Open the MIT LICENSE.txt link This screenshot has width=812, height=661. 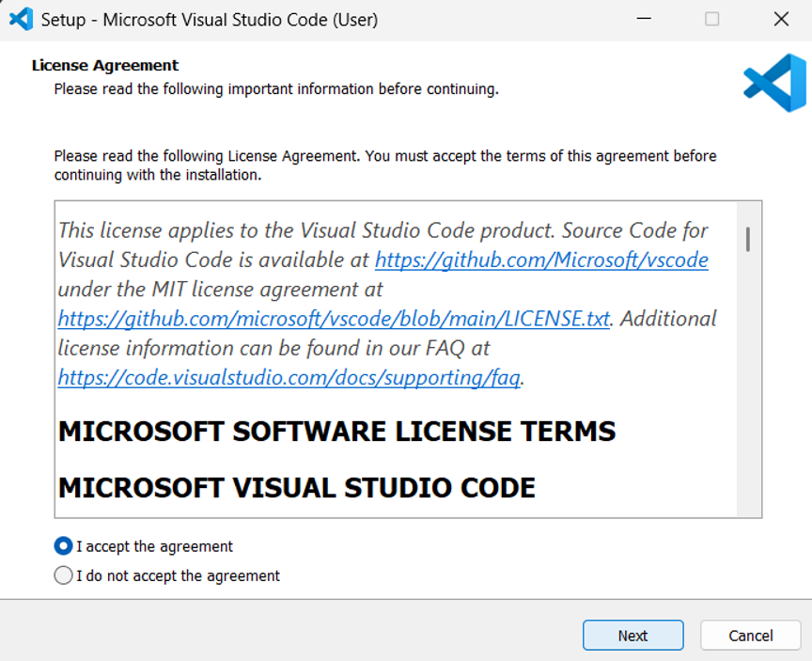click(335, 318)
